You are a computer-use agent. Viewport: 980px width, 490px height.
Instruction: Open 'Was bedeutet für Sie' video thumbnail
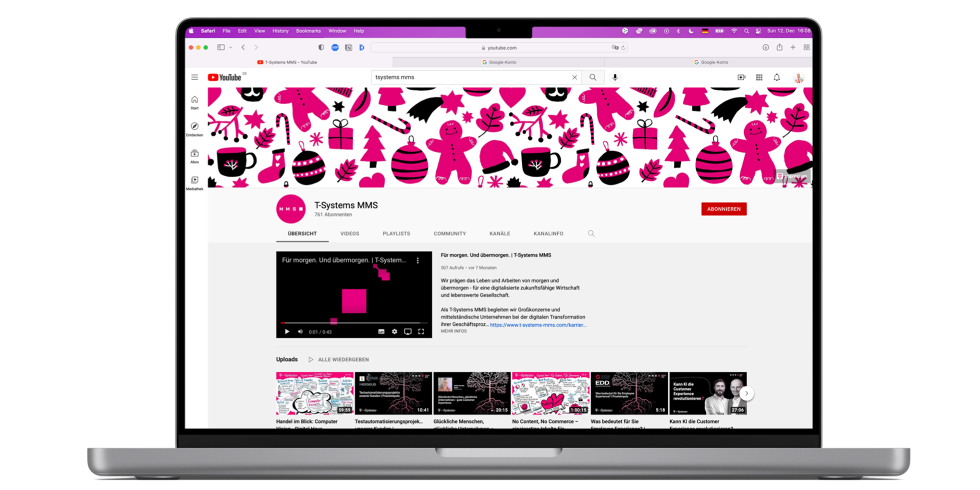point(629,393)
